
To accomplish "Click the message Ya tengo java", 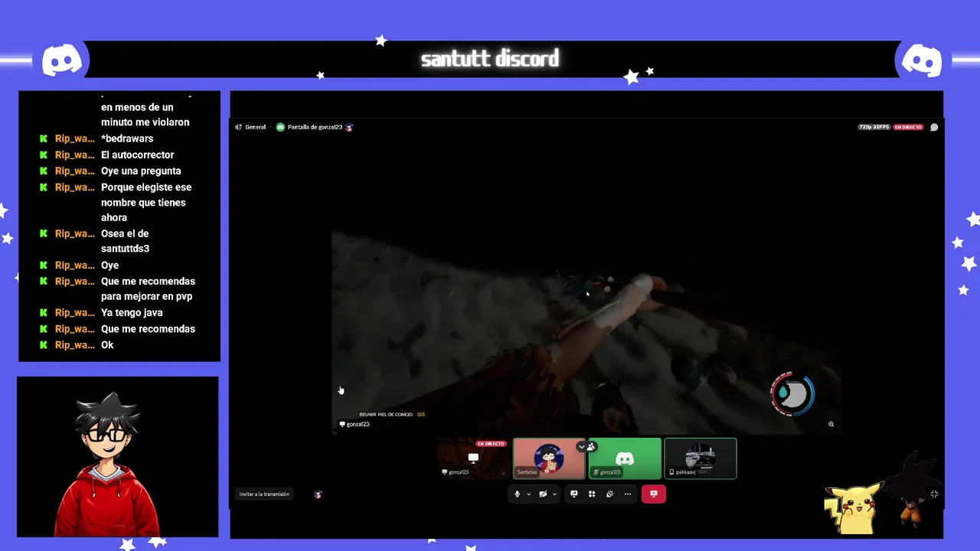I will tap(132, 312).
